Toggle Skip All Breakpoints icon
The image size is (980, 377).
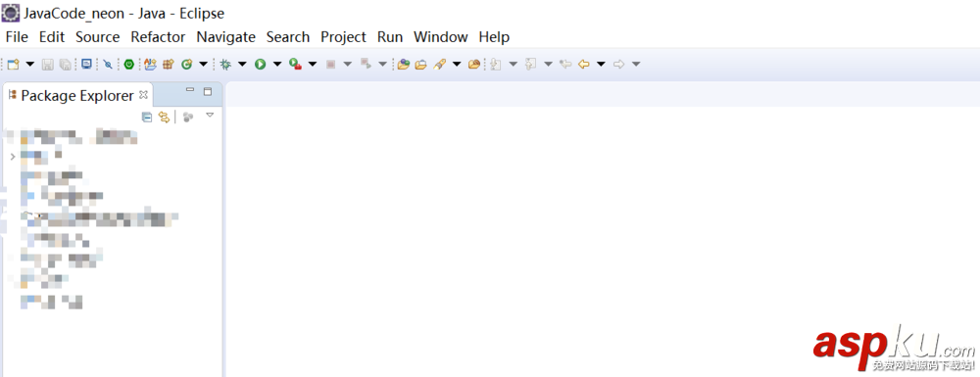[x=108, y=64]
